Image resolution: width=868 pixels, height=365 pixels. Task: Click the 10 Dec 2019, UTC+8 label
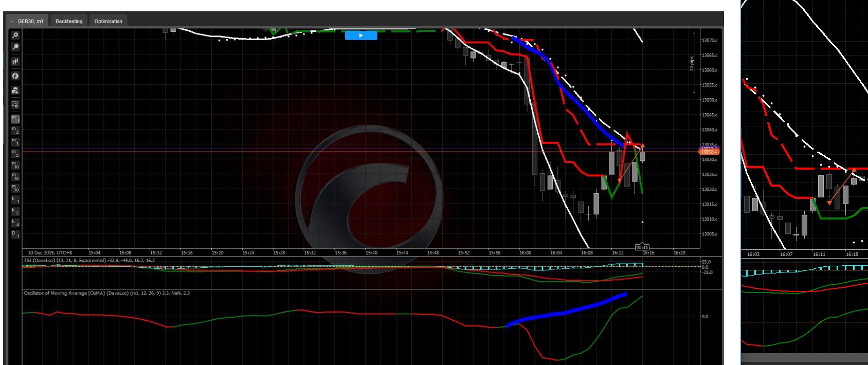pos(50,253)
